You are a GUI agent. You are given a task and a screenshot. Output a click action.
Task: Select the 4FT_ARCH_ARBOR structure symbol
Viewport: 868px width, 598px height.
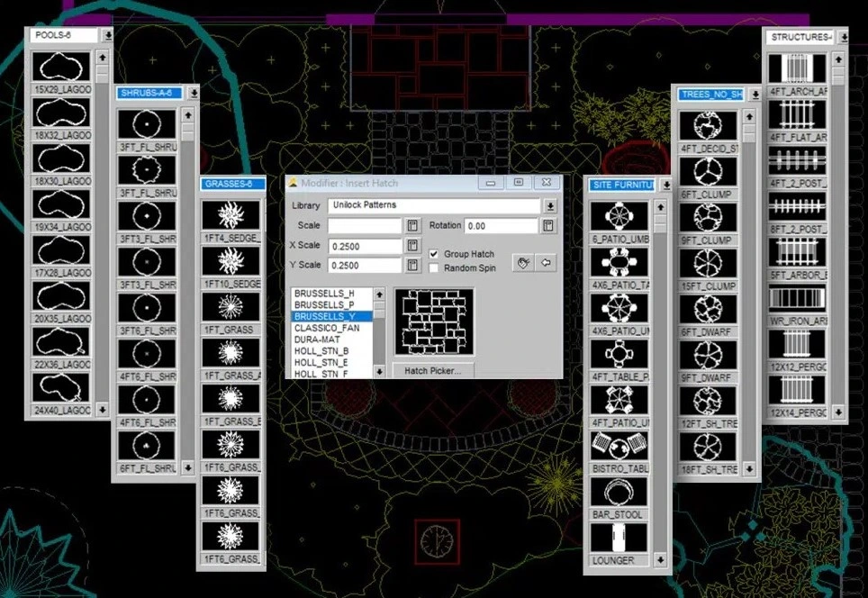click(x=797, y=69)
